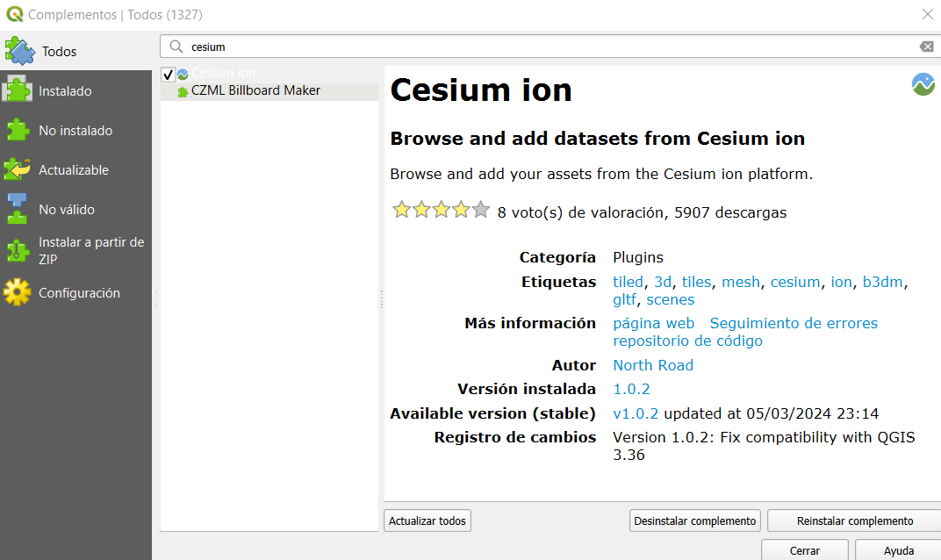Open the 'ion' tag link

[841, 282]
